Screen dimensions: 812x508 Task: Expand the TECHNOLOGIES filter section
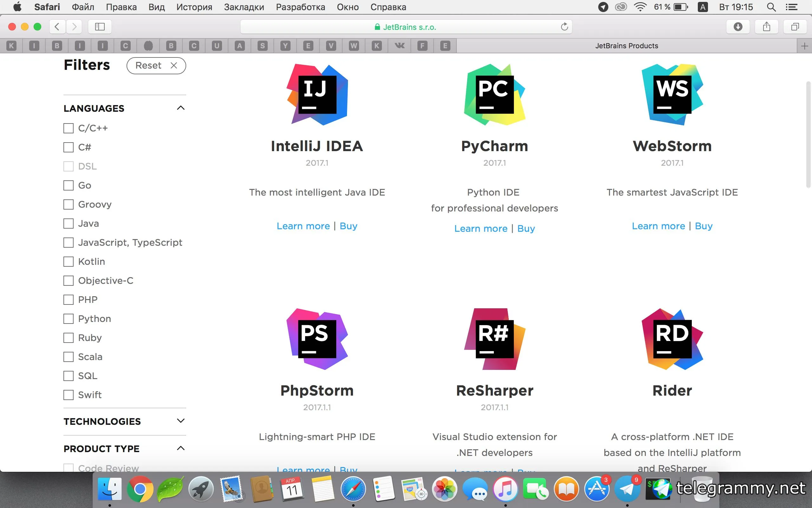point(180,421)
